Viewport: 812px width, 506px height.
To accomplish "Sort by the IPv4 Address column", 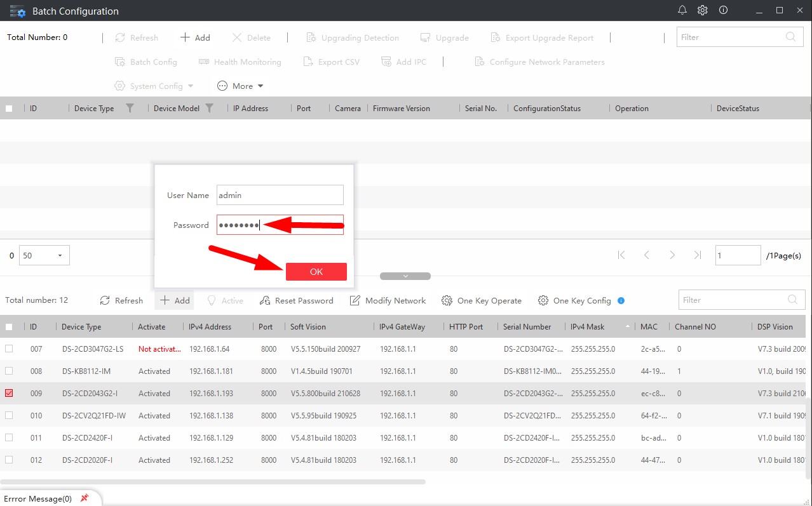I will [210, 327].
